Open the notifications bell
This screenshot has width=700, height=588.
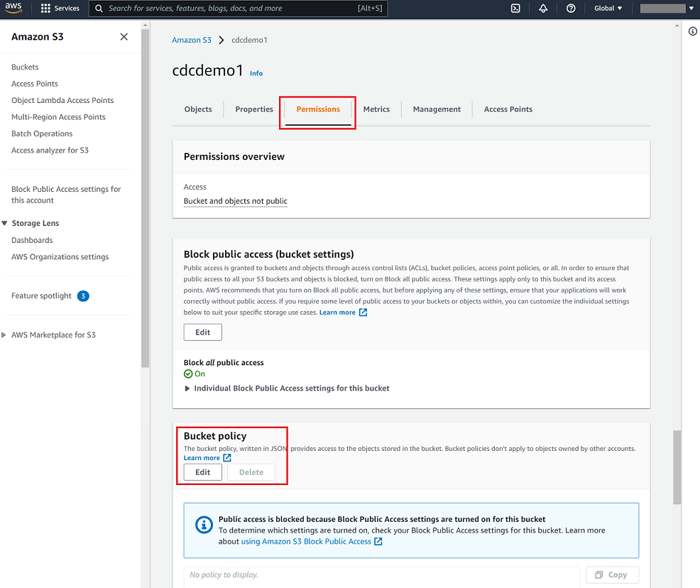[543, 9]
